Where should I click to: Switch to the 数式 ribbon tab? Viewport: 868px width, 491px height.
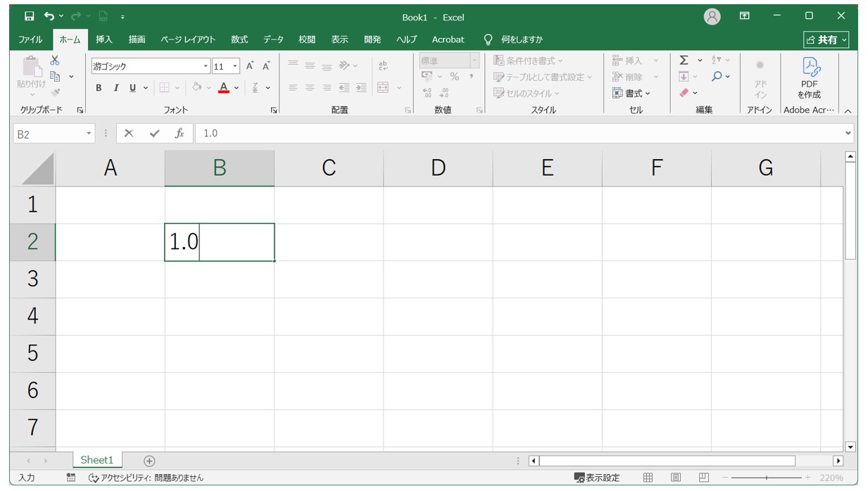[x=239, y=39]
